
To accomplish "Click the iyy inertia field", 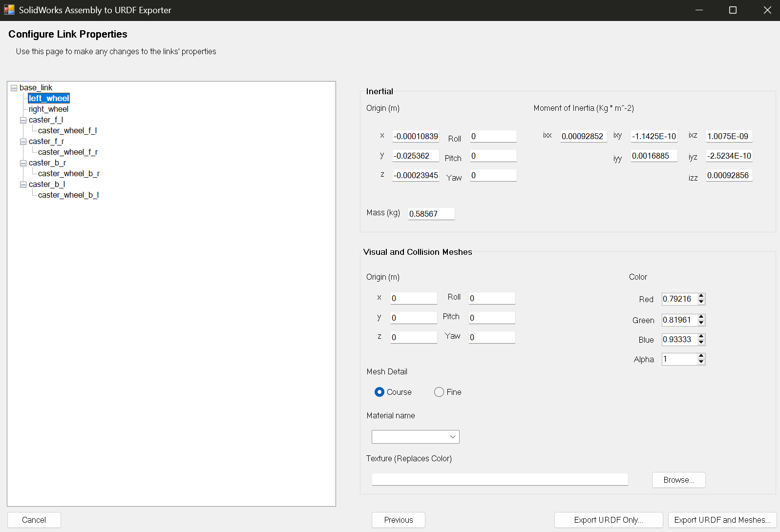I will 654,156.
